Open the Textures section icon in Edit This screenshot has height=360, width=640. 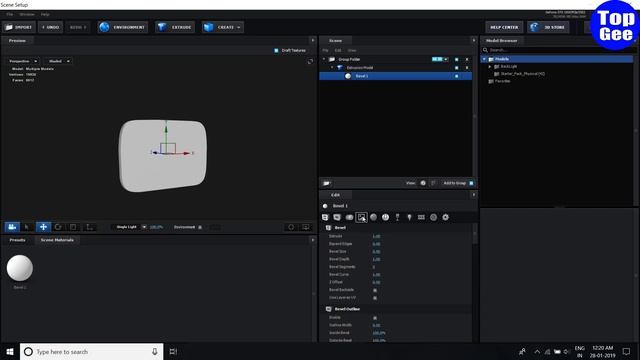pyautogui.click(x=361, y=217)
